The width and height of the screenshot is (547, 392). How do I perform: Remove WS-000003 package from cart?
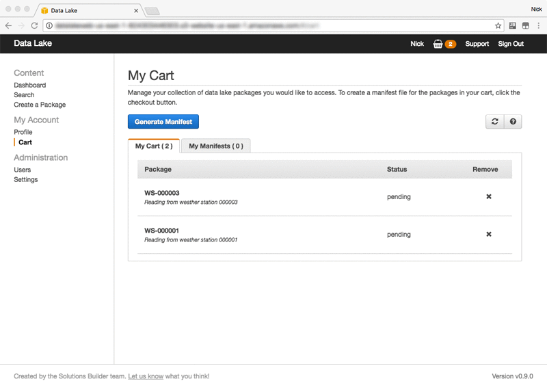tap(489, 197)
